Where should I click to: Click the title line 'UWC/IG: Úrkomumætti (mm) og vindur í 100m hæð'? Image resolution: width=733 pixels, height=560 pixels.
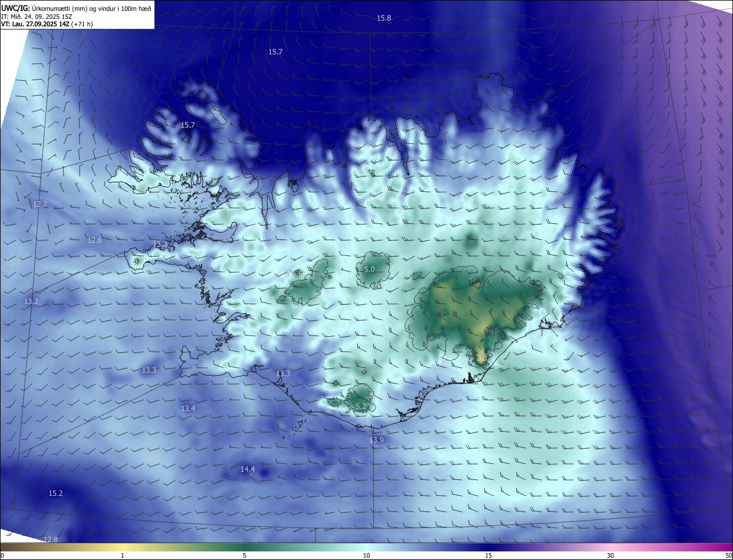(x=76, y=7)
